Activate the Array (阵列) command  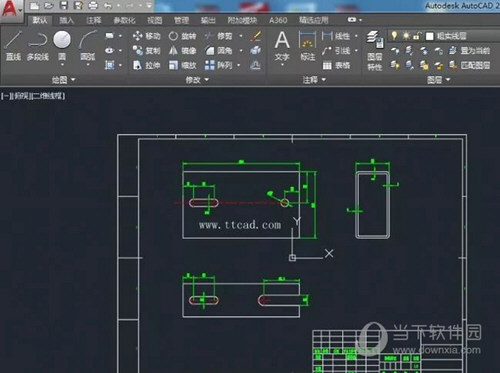[x=218, y=65]
